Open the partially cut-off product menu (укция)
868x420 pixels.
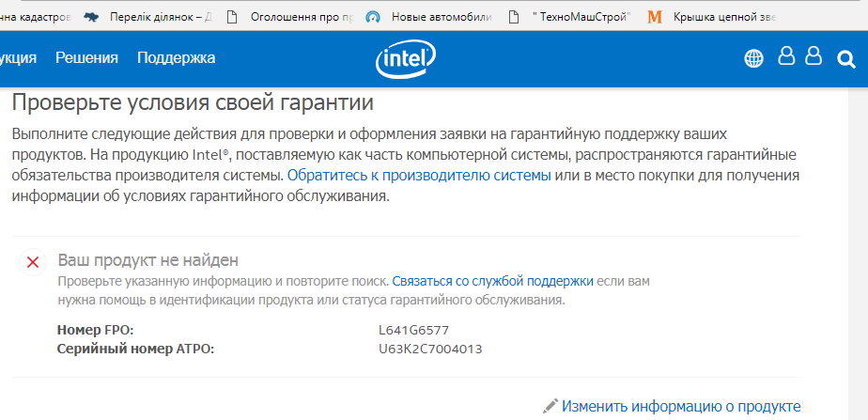(18, 58)
